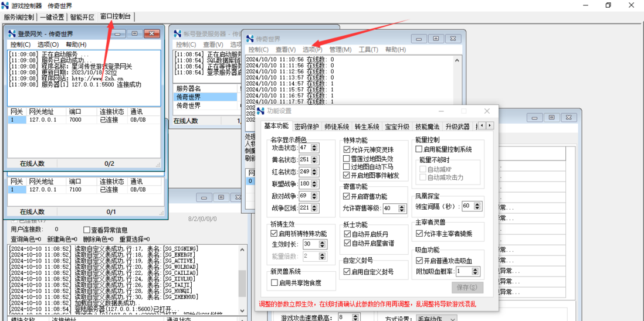The image size is (644, 321).
Task: Open 选项(O) menu in 登录网关 window
Action: click(x=48, y=45)
